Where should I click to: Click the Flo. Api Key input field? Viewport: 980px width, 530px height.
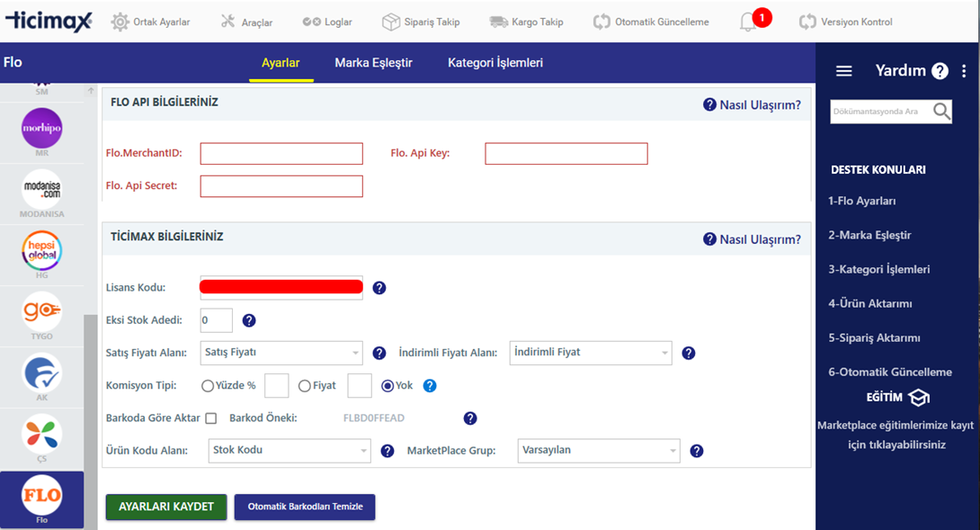click(566, 153)
